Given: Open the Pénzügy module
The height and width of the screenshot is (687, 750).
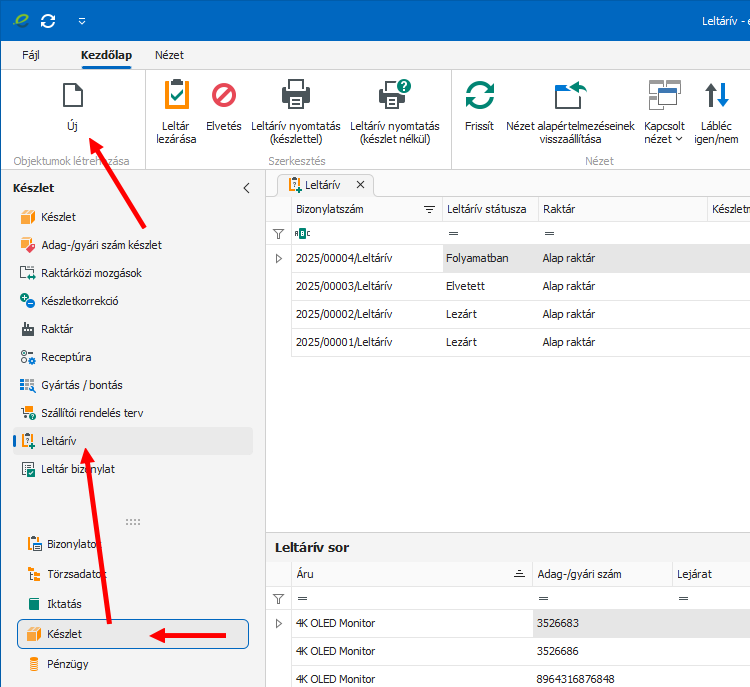Looking at the screenshot, I should pos(68,663).
